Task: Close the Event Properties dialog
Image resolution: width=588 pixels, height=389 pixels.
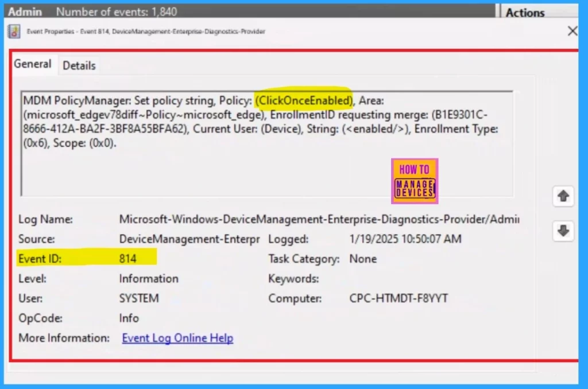Action: pos(572,31)
